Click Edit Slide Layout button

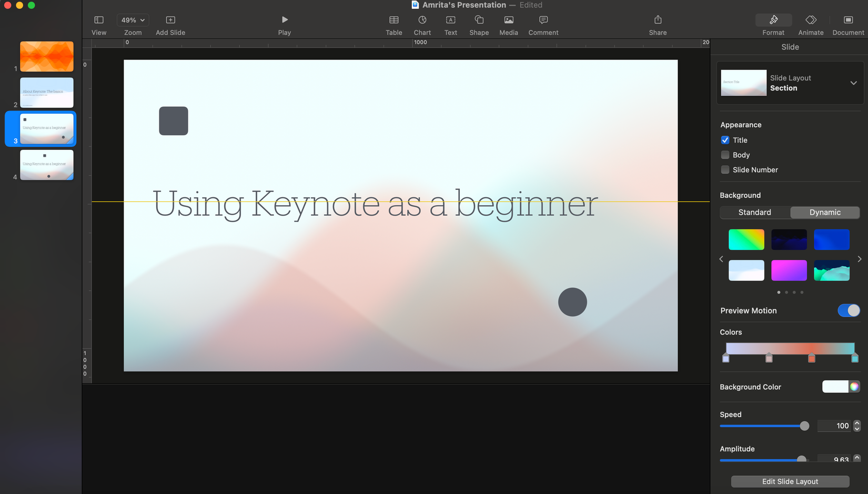pyautogui.click(x=790, y=481)
